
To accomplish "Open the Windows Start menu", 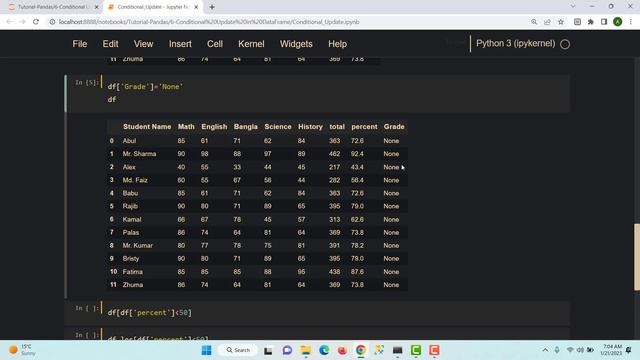I will pos(207,350).
